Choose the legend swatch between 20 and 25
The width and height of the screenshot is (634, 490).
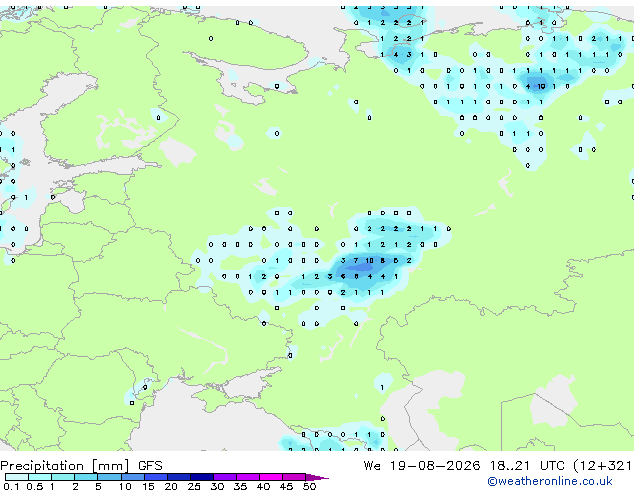tap(179, 477)
